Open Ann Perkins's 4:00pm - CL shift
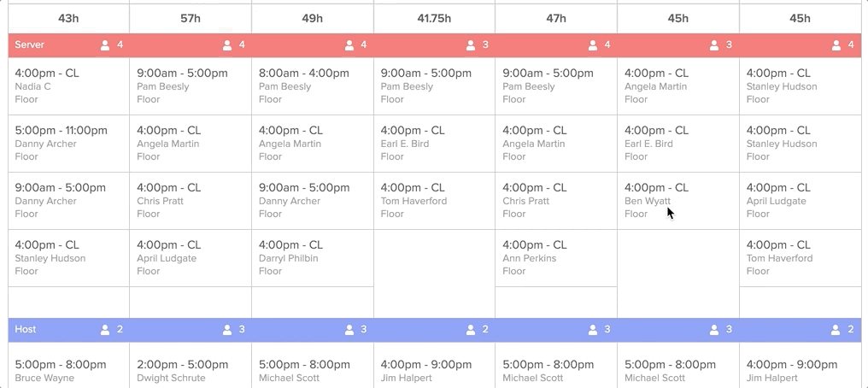Viewport: 868px width, 388px height. [x=556, y=258]
